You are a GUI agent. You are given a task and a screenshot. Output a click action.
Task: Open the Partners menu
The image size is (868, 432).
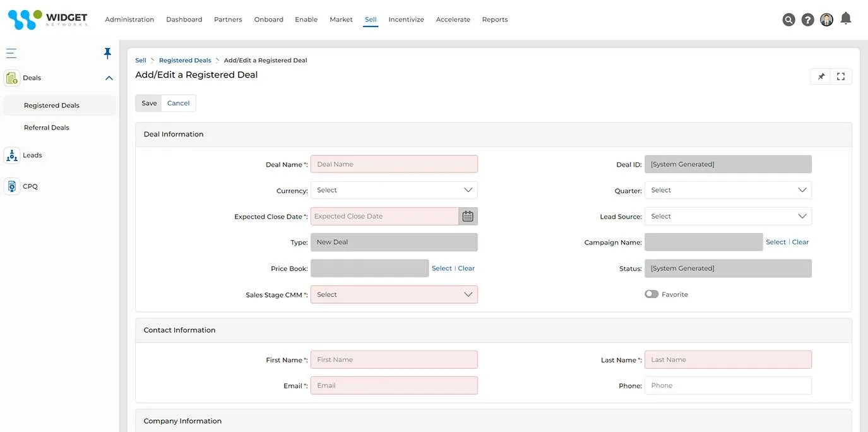point(228,20)
